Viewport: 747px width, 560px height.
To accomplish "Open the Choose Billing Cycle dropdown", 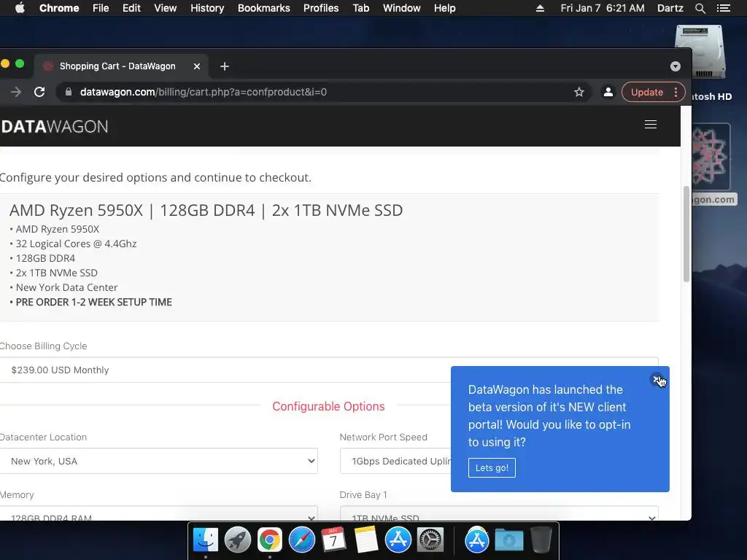I will click(x=329, y=370).
